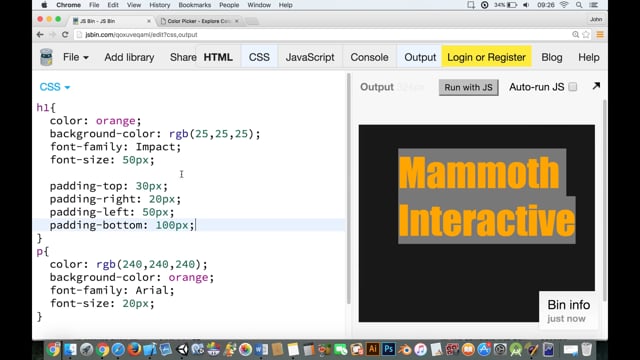This screenshot has width=640, height=360.
Task: Open Xcode from the dock
Action: pos(150,349)
